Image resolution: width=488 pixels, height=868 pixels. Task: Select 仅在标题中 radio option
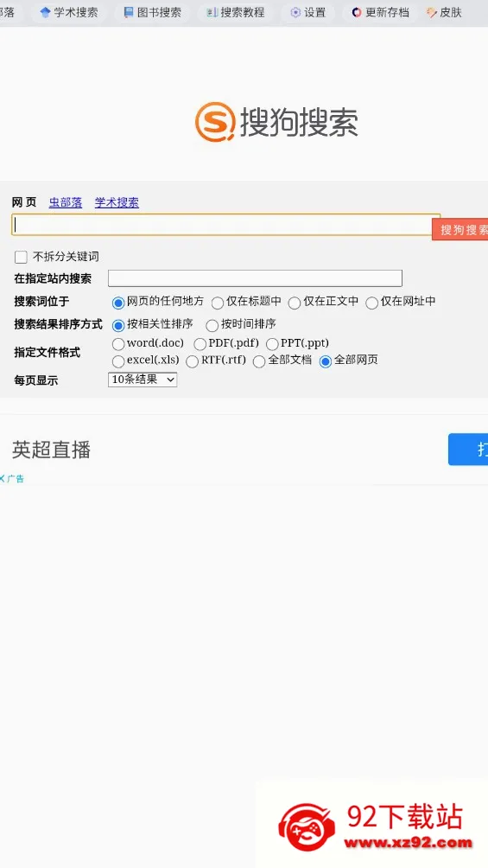click(x=218, y=303)
